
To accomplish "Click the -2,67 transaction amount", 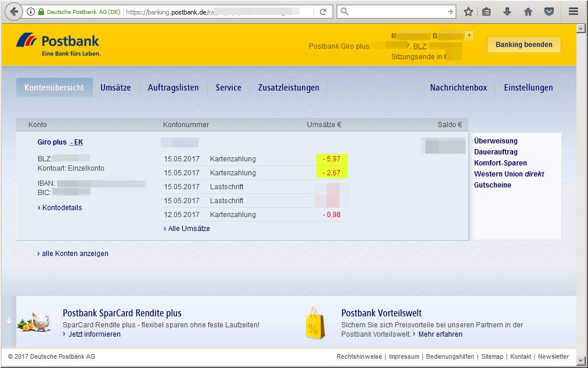I will pos(331,173).
